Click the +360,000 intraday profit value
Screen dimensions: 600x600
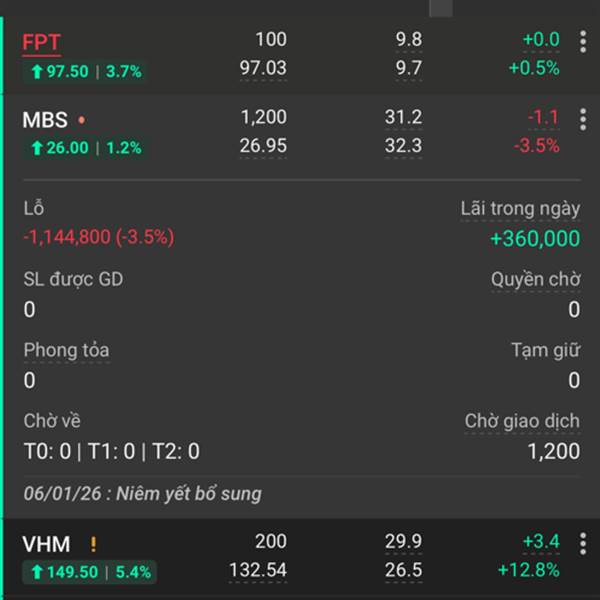[534, 238]
